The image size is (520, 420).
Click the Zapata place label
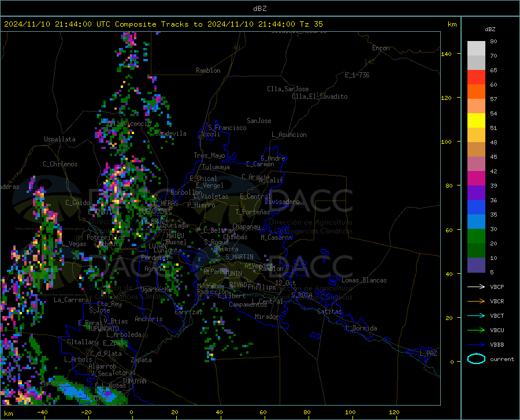(142, 360)
